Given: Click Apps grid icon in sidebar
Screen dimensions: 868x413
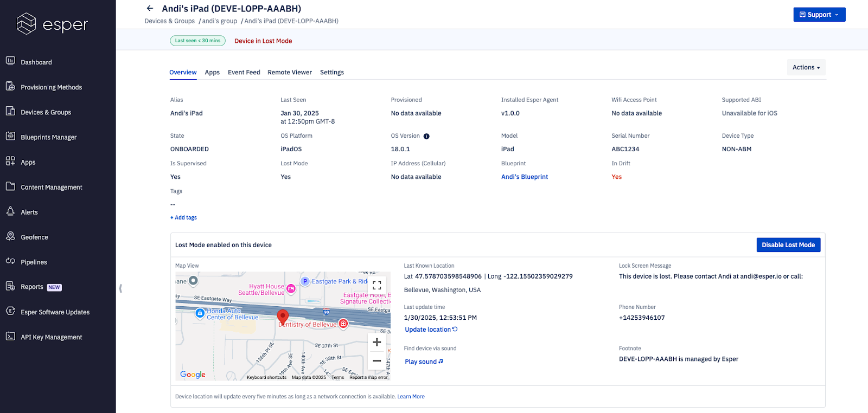Looking at the screenshot, I should (10, 160).
